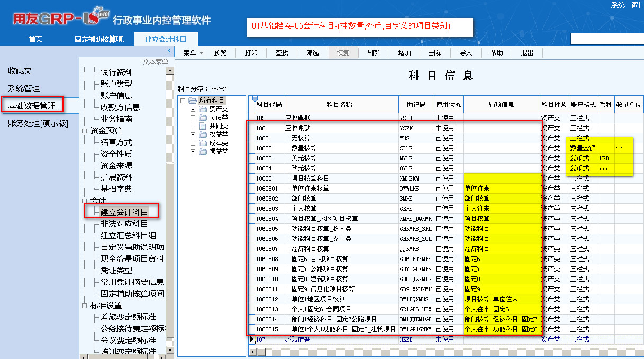Click the 资产类 folder icon
Viewport: 644px width, 359px height.
(x=203, y=109)
